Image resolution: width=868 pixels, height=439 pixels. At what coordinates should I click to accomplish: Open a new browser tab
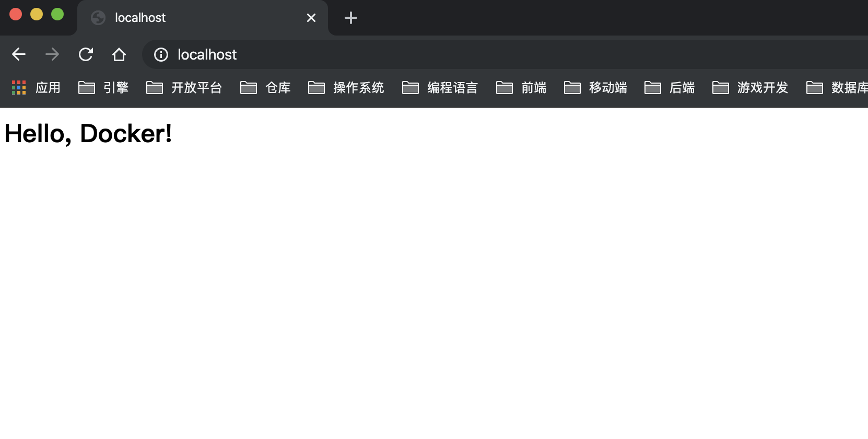351,18
